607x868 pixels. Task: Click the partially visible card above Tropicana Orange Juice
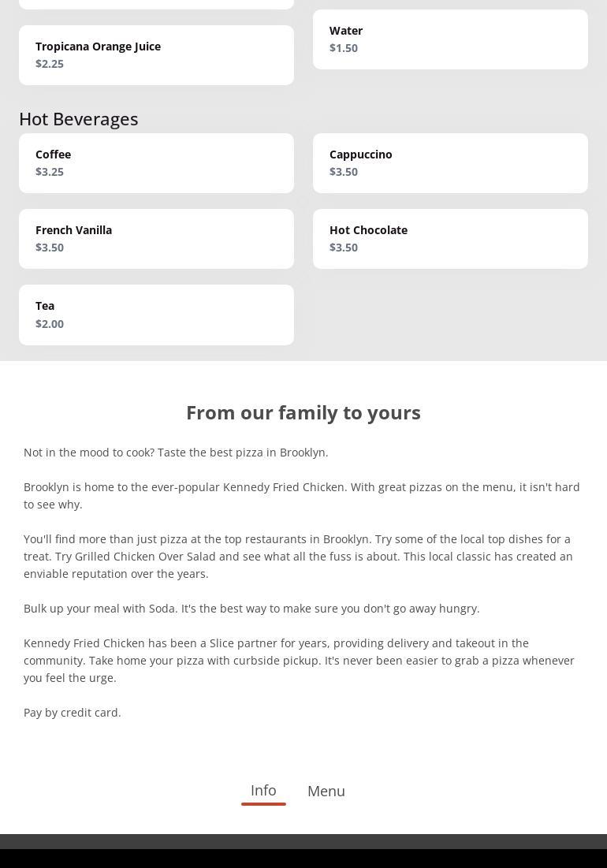[156, 3]
